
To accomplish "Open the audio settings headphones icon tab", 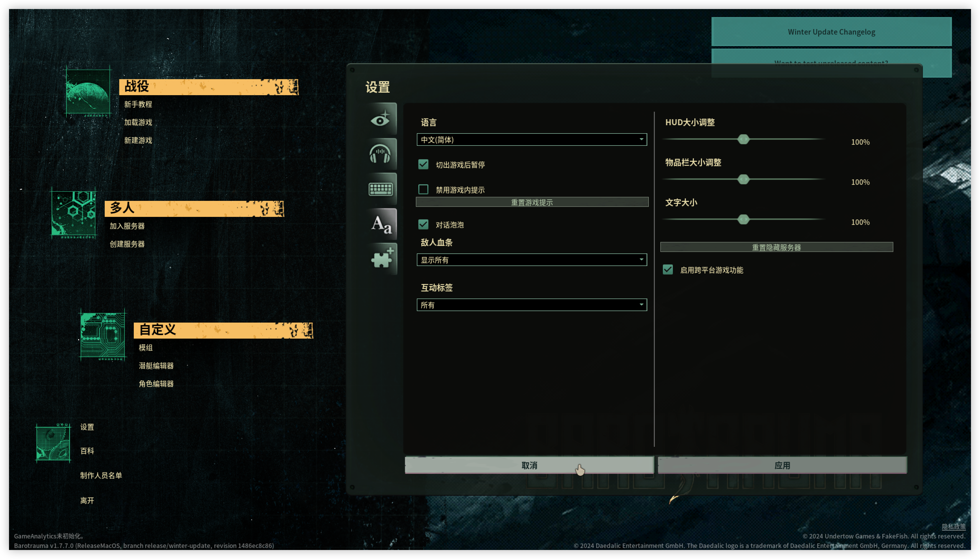I will coord(381,154).
